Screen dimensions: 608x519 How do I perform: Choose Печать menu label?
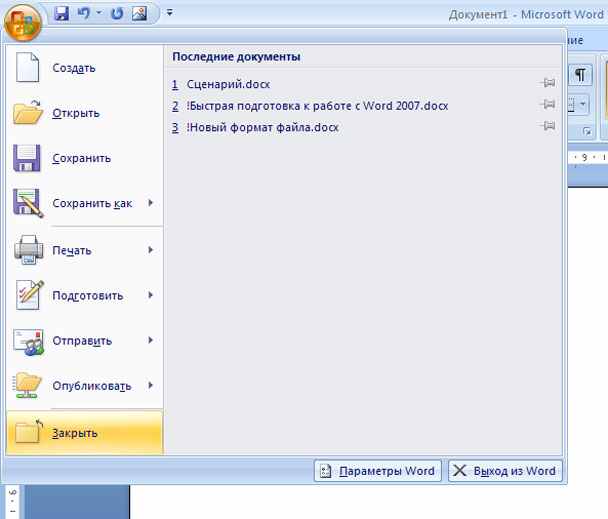click(72, 251)
